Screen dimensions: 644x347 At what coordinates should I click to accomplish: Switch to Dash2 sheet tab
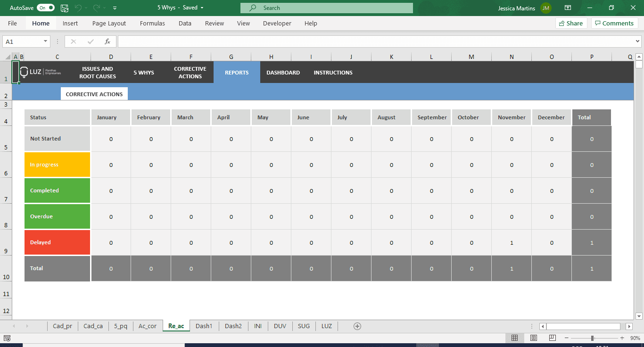pos(233,326)
